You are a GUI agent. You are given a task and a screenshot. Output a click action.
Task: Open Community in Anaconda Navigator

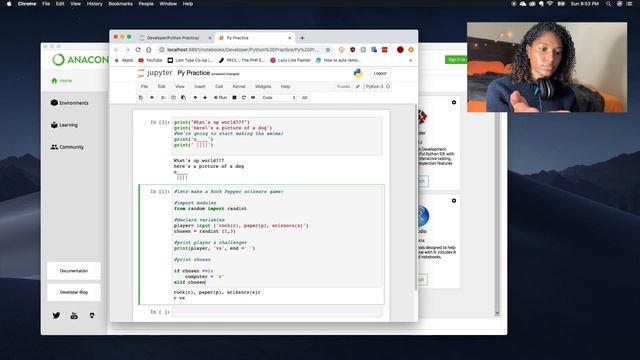67,147
